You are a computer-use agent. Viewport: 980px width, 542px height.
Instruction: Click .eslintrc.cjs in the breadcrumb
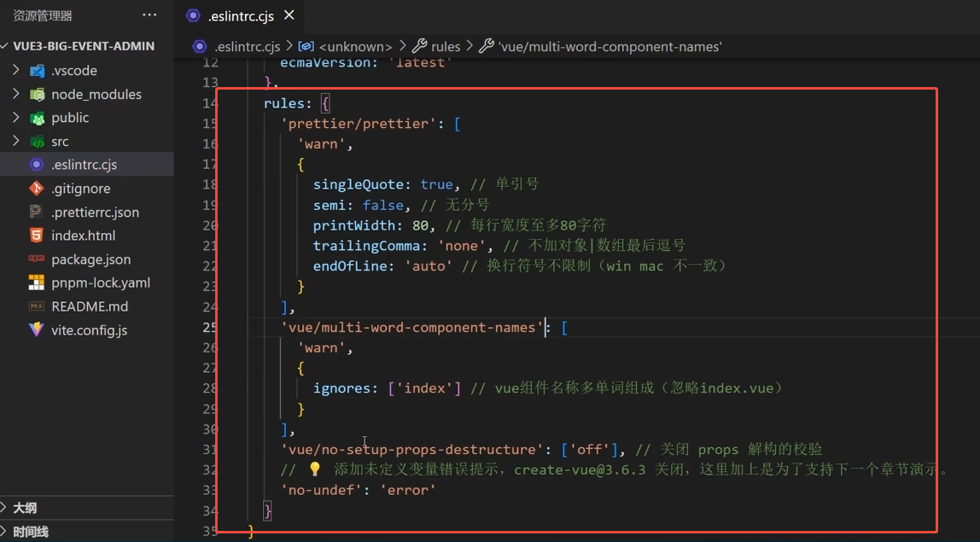247,46
